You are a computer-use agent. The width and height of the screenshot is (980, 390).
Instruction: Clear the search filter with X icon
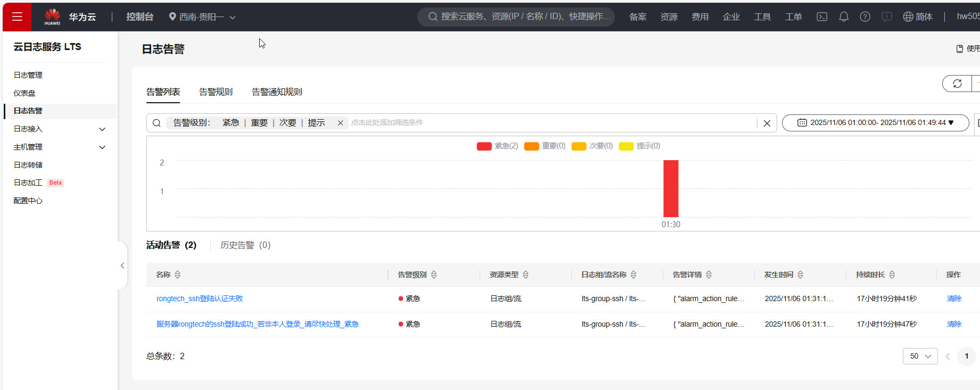[767, 123]
